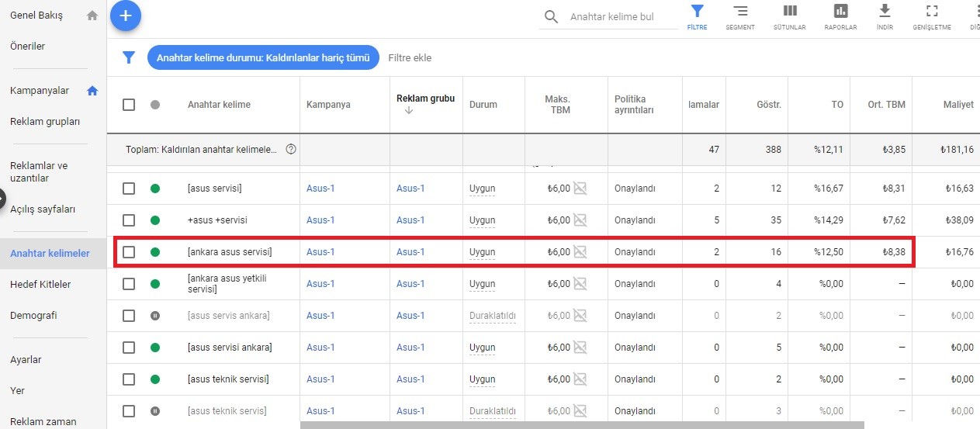This screenshot has height=429, width=980.
Task: Click the İndir download icon
Action: [x=884, y=11]
